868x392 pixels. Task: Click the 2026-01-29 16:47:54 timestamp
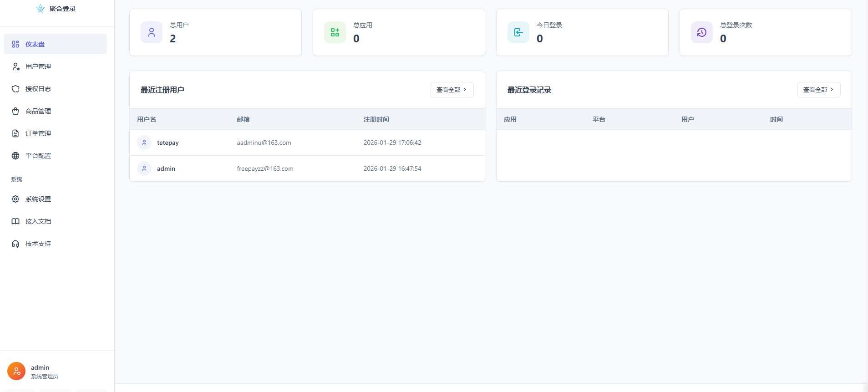392,168
